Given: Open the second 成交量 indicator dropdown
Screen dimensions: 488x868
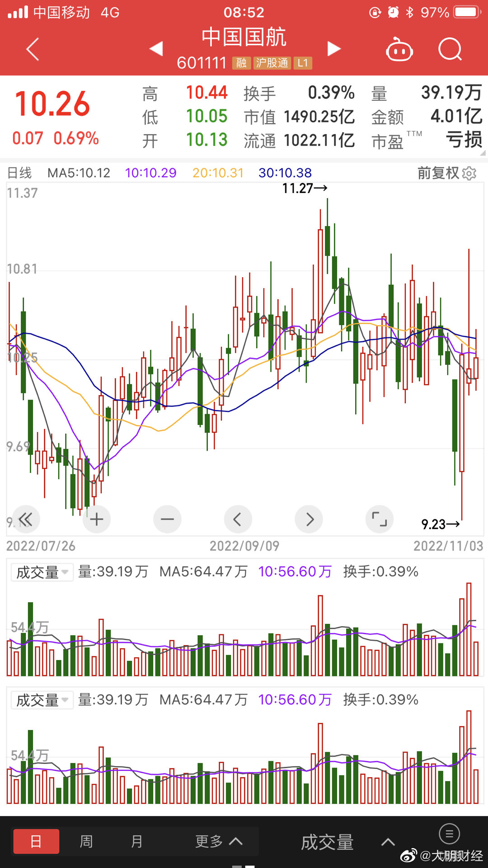Looking at the screenshot, I should pyautogui.click(x=42, y=700).
